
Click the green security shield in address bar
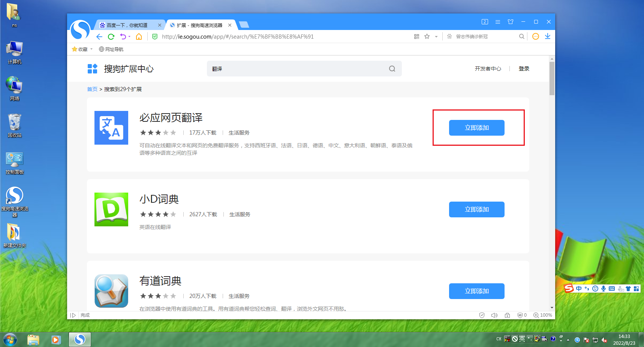coord(155,37)
